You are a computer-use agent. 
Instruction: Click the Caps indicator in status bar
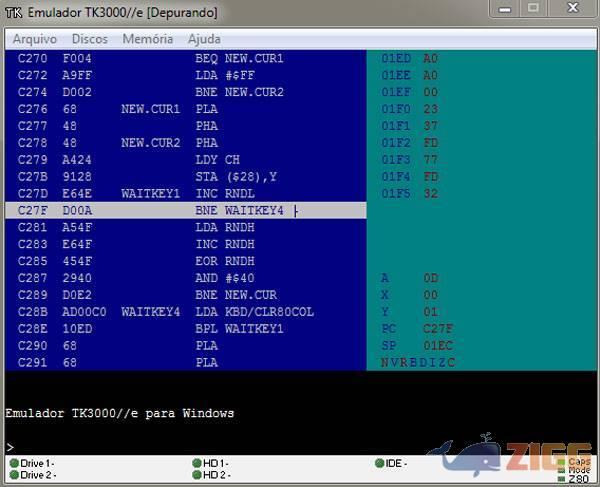575,462
